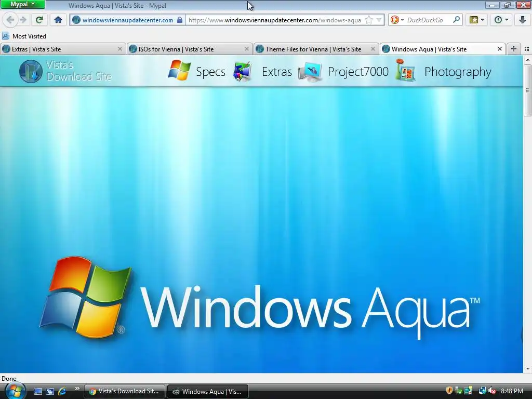Click the Vista's Download Site logo icon
Screen dimensions: 532x399
(x=31, y=71)
